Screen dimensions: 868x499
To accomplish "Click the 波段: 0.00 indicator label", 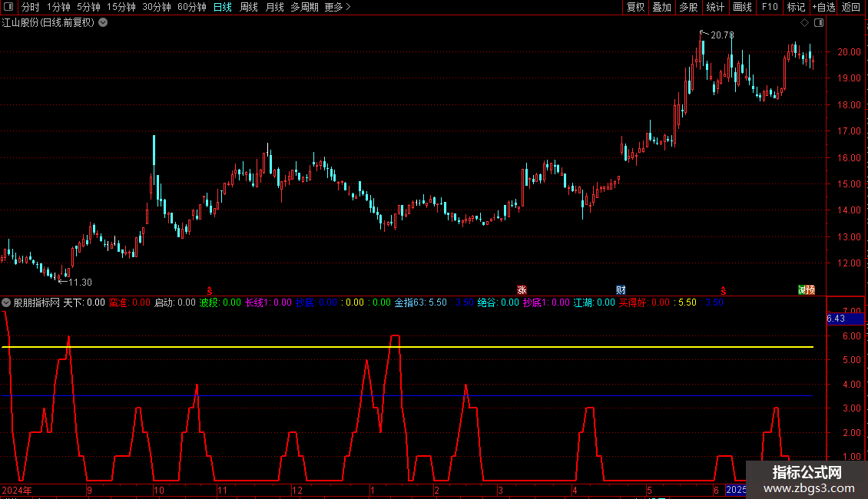I will pyautogui.click(x=220, y=302).
